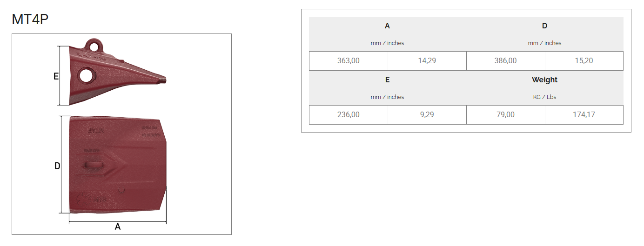The width and height of the screenshot is (644, 246).
Task: Click the A dimension label below the diagram
Action: tap(118, 227)
